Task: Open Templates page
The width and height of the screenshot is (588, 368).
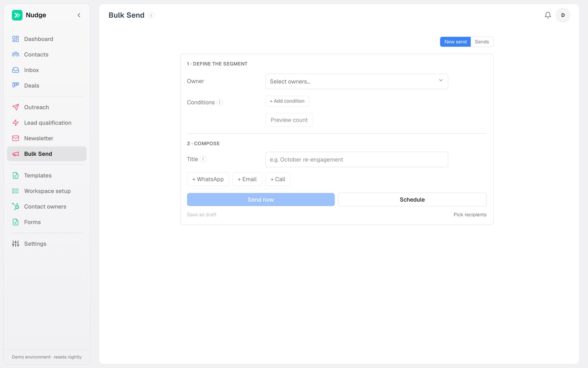Action: tap(47, 176)
